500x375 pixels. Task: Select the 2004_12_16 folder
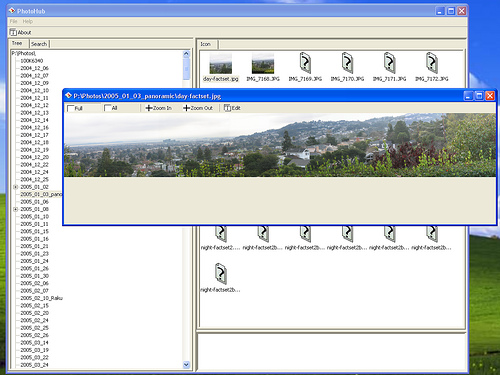click(x=34, y=128)
